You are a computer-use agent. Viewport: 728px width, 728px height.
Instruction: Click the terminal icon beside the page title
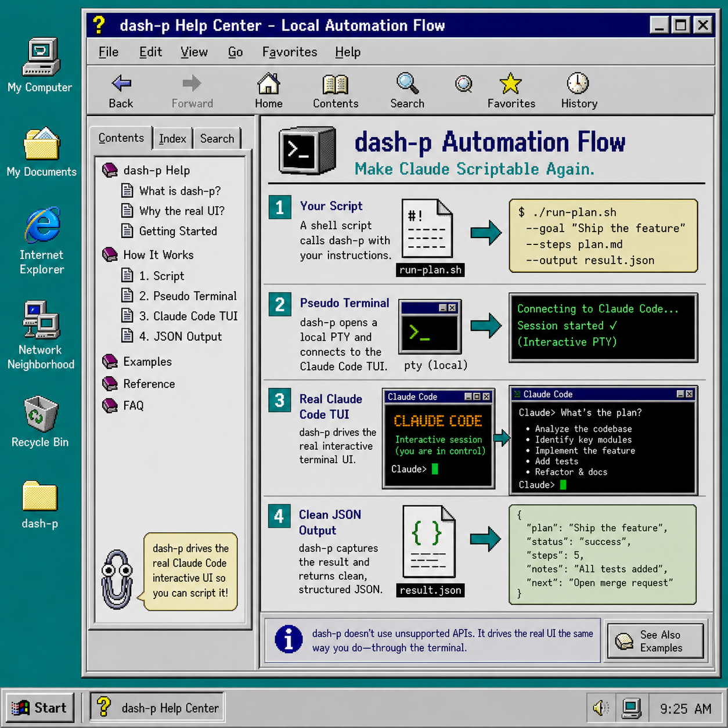[x=307, y=151]
